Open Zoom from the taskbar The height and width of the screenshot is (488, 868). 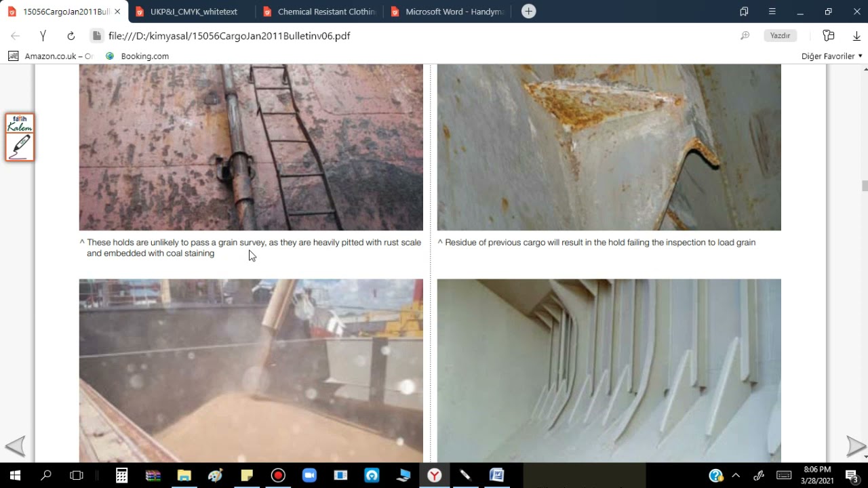[x=309, y=475]
